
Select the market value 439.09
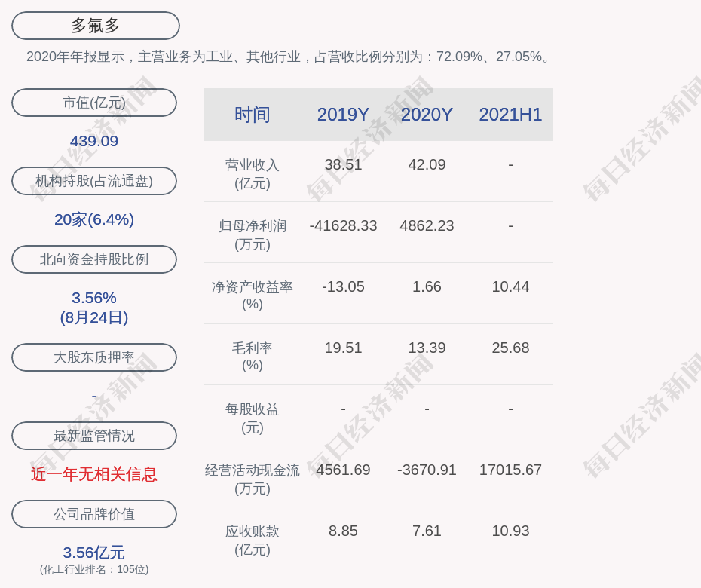click(94, 141)
